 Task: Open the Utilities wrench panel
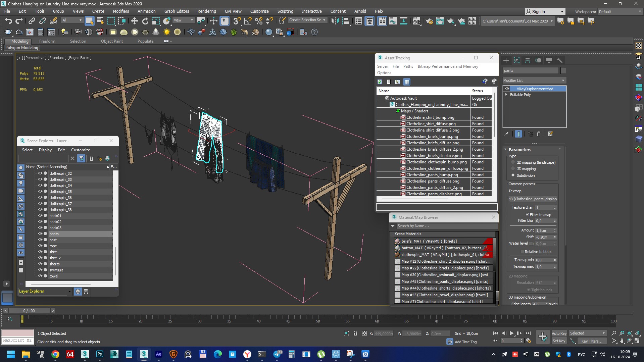pos(559,60)
